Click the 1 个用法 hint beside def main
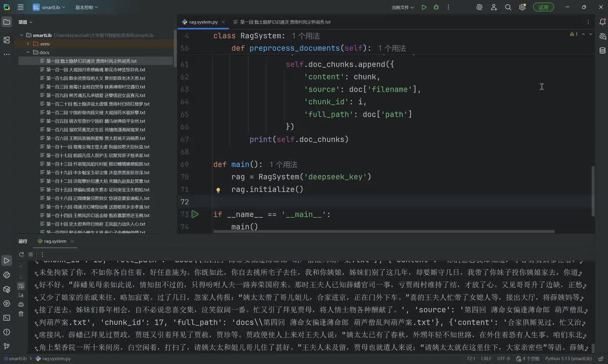Viewport: 608px width, 364px height. pyautogui.click(x=283, y=165)
